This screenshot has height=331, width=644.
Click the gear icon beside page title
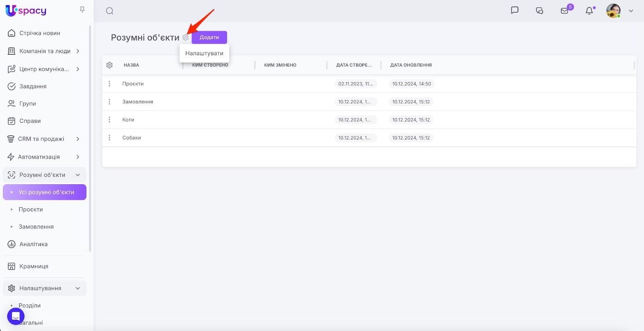click(186, 37)
